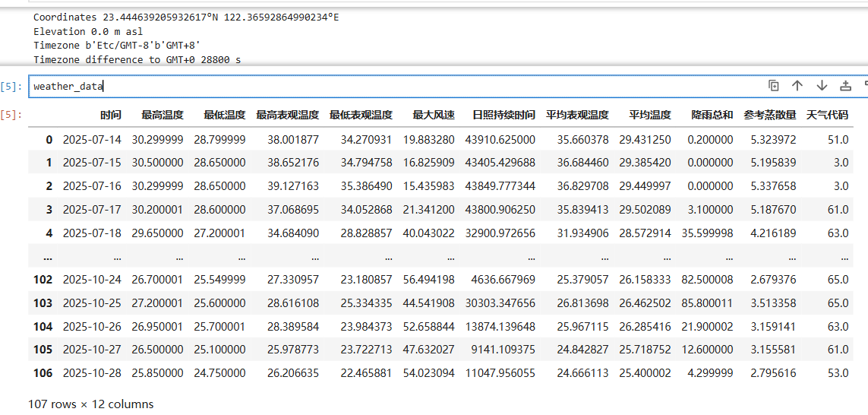Select the date 2025-10-27
Viewport: 868px width, 415px height.
[x=92, y=350]
